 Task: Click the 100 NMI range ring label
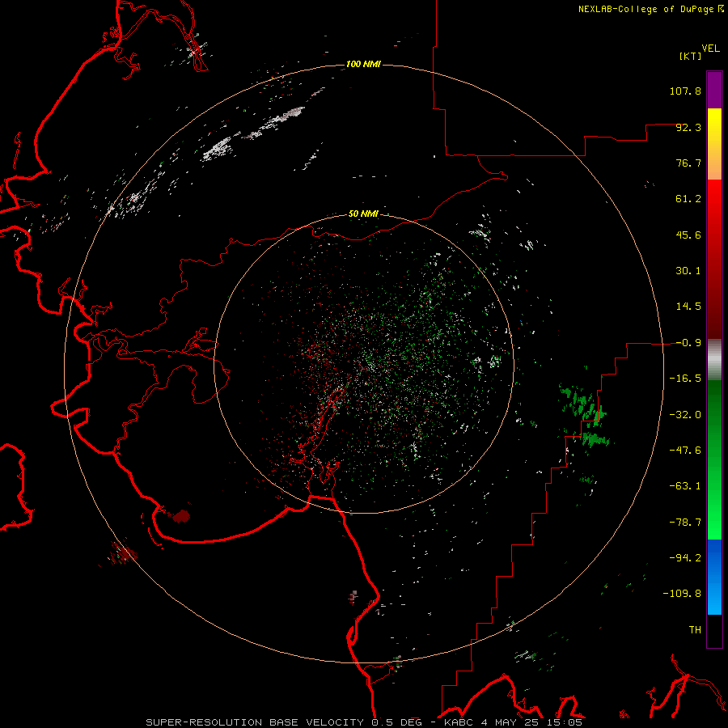pos(363,64)
